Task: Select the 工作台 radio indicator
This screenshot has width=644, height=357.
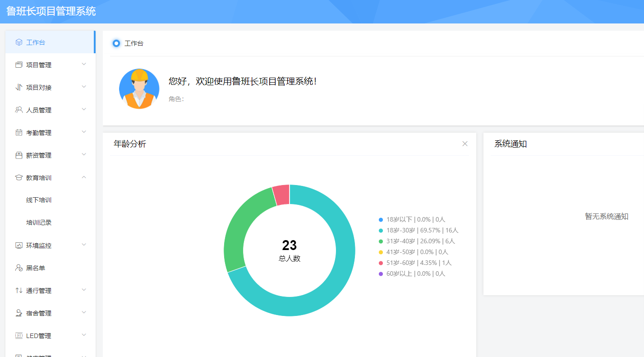Action: point(116,43)
